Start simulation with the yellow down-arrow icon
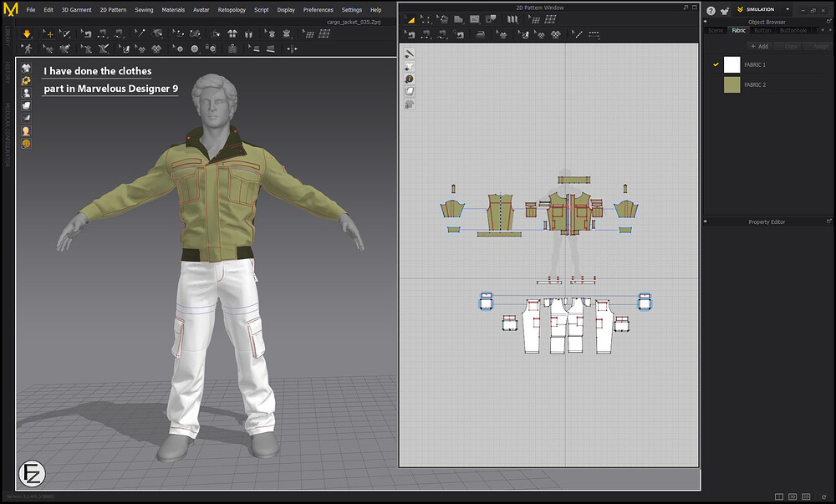This screenshot has height=504, width=836. 27,34
